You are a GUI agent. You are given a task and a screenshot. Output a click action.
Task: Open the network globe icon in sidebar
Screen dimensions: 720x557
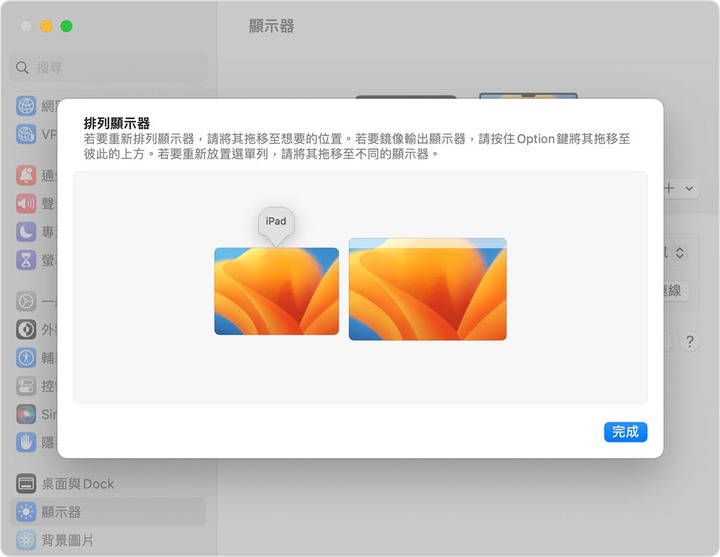[26, 106]
